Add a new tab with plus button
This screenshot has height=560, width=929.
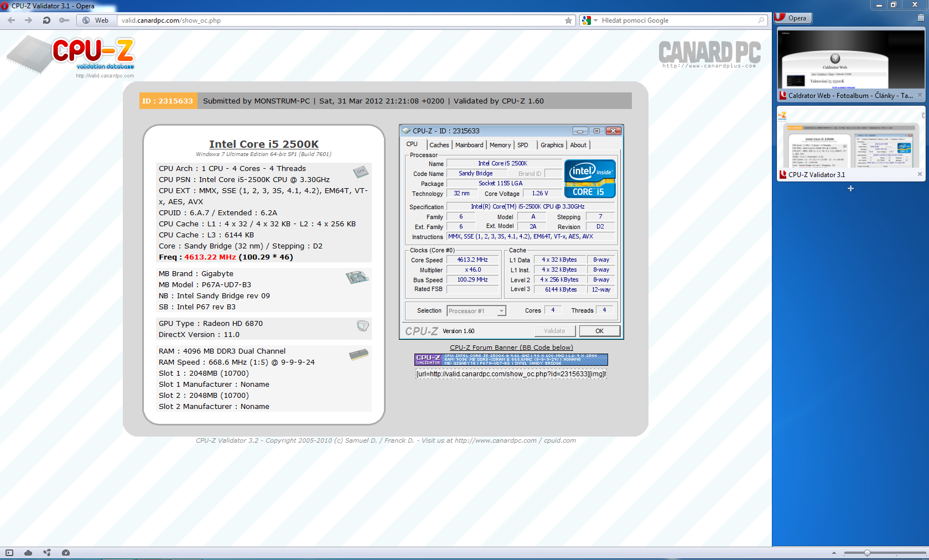[850, 189]
